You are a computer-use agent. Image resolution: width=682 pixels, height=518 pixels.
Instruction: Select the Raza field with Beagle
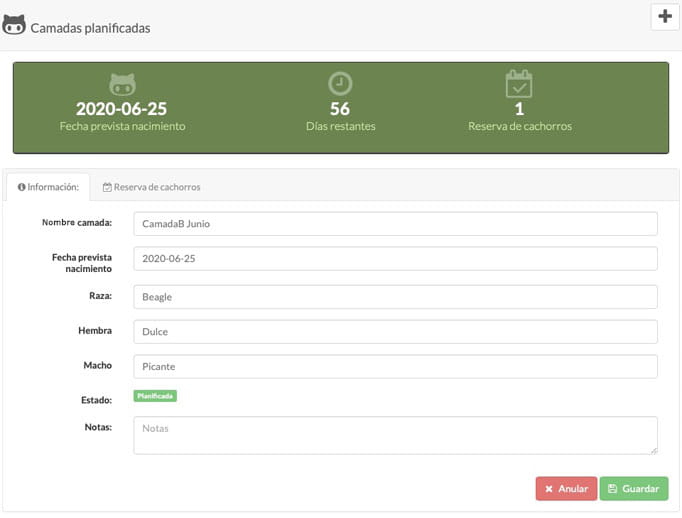coord(395,297)
